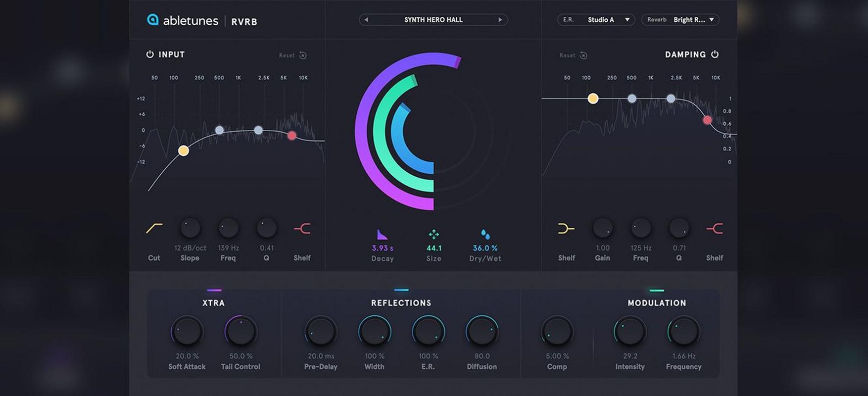Select the yellow node on Input EQ
The image size is (868, 396).
(x=184, y=150)
